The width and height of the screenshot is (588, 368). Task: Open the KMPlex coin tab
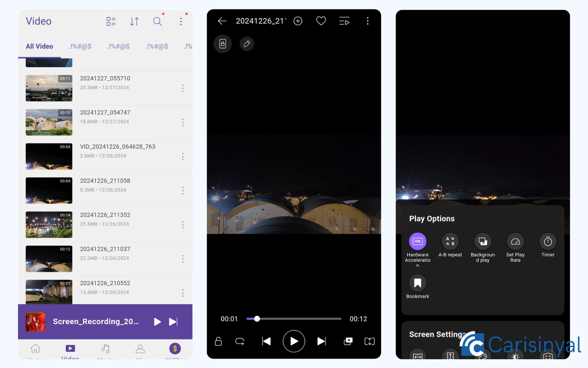(175, 351)
